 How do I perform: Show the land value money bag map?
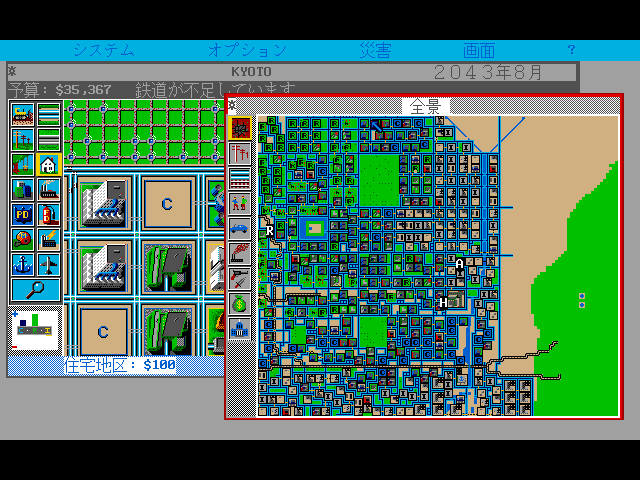pos(240,304)
